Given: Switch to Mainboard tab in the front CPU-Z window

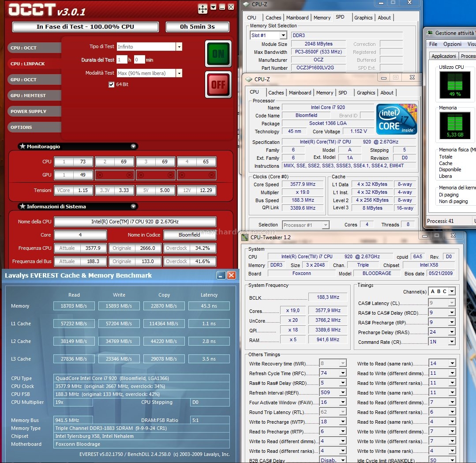Looking at the screenshot, I should click(x=300, y=93).
